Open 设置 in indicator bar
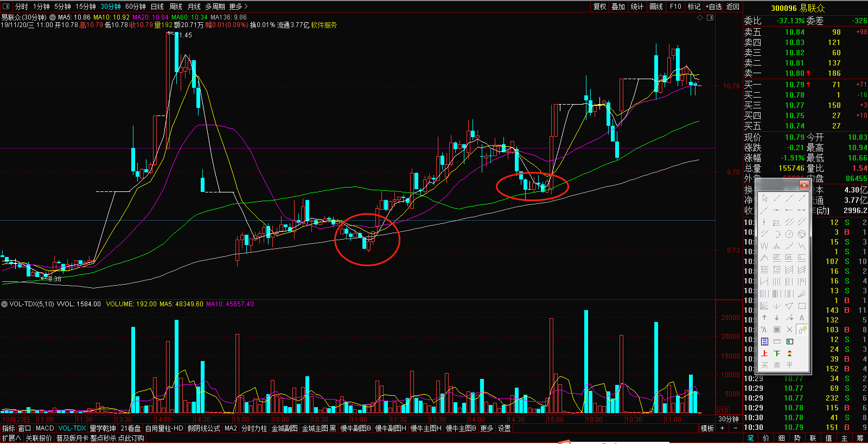 tap(505, 428)
